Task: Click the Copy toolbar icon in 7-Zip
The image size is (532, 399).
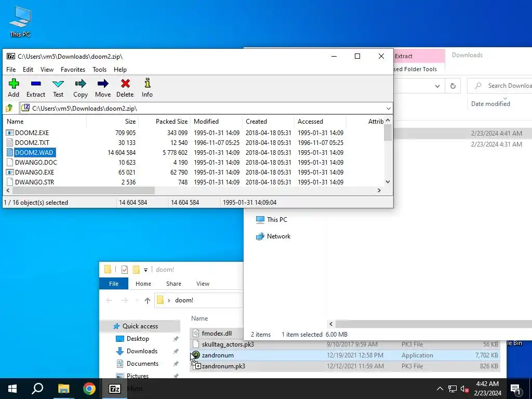Action: point(81,88)
